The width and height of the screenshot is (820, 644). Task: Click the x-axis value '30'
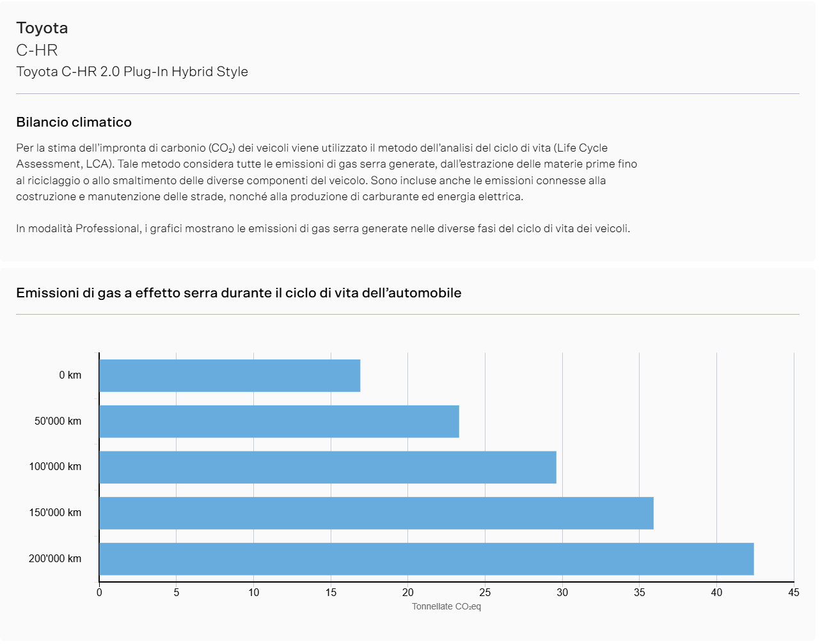tap(562, 593)
